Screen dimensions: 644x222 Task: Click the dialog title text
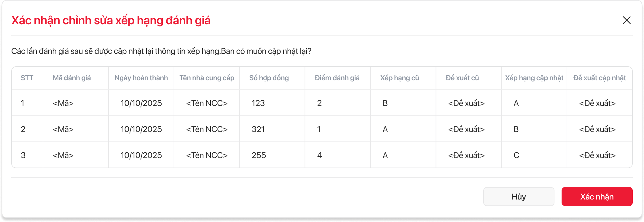tap(111, 20)
